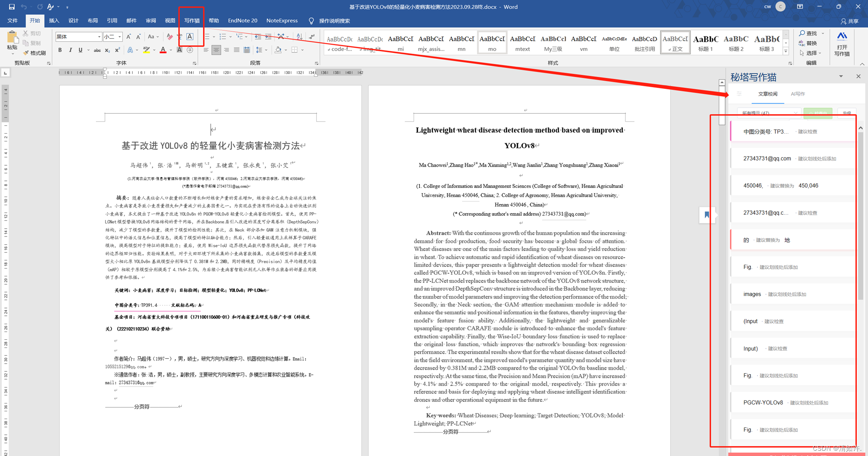Click the Align Right icon
868x456 pixels.
pos(226,50)
